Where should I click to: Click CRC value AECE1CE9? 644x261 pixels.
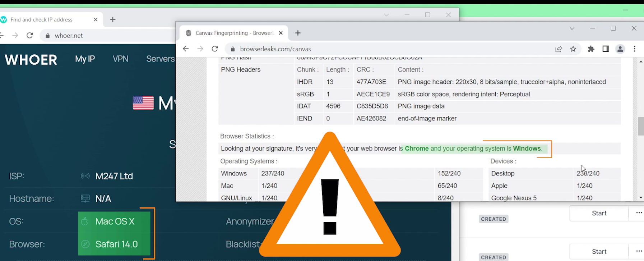(x=373, y=94)
